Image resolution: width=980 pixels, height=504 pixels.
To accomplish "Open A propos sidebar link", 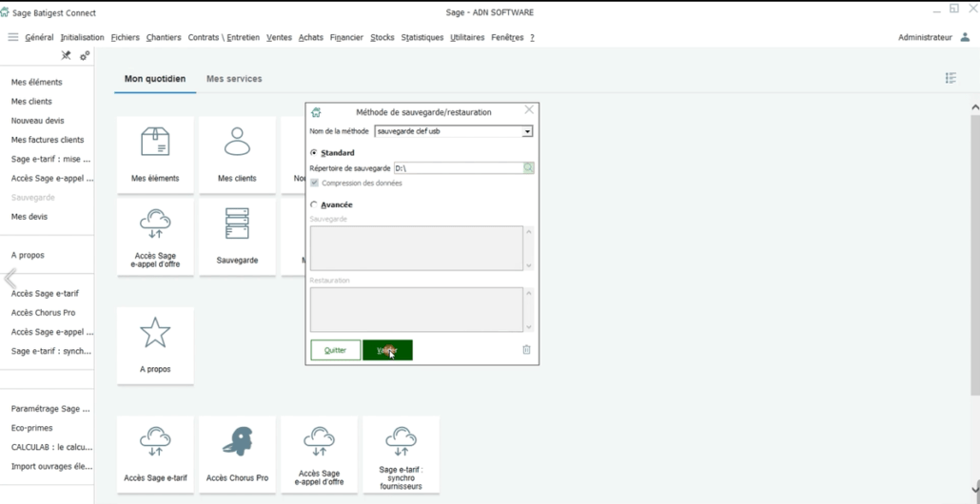I will coord(29,255).
